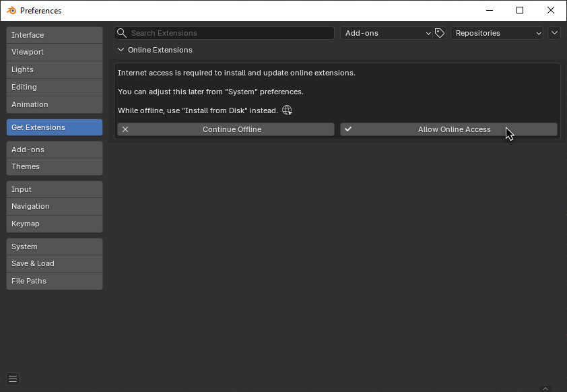The height and width of the screenshot is (392, 567).
Task: Collapse the Online Extensions panel
Action: (x=121, y=50)
